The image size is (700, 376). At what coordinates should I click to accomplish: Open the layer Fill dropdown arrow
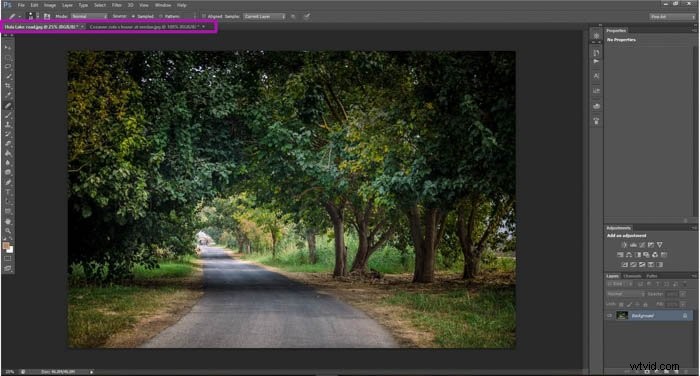(x=683, y=304)
